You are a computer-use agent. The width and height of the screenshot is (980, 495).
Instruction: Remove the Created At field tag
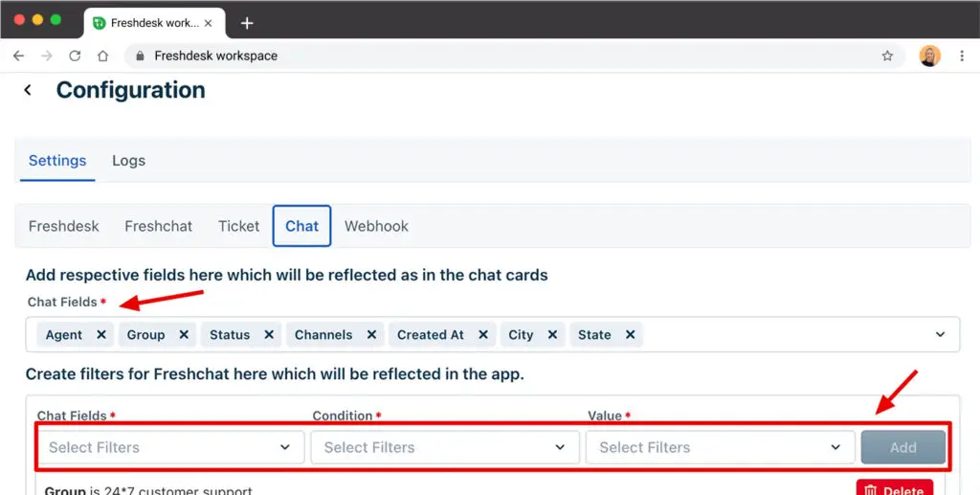482,335
